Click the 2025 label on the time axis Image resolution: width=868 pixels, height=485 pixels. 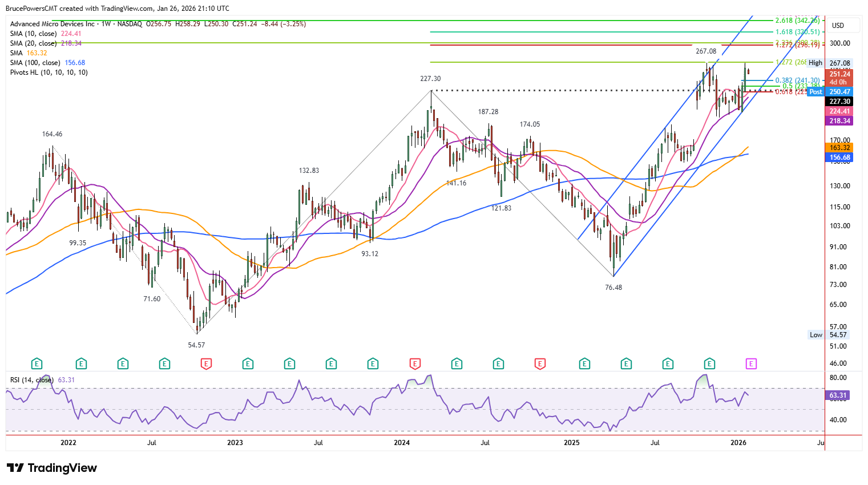(x=571, y=443)
